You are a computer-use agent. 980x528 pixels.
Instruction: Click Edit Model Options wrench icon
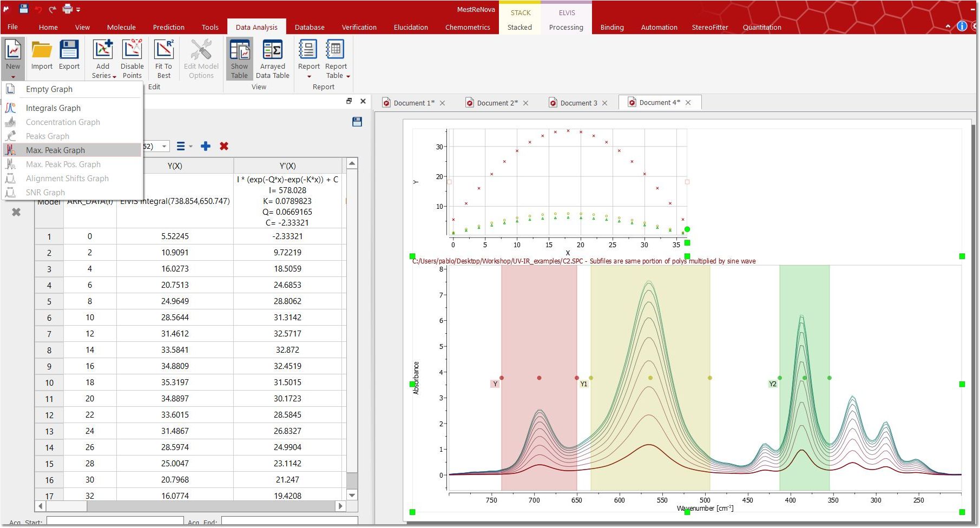pyautogui.click(x=201, y=50)
